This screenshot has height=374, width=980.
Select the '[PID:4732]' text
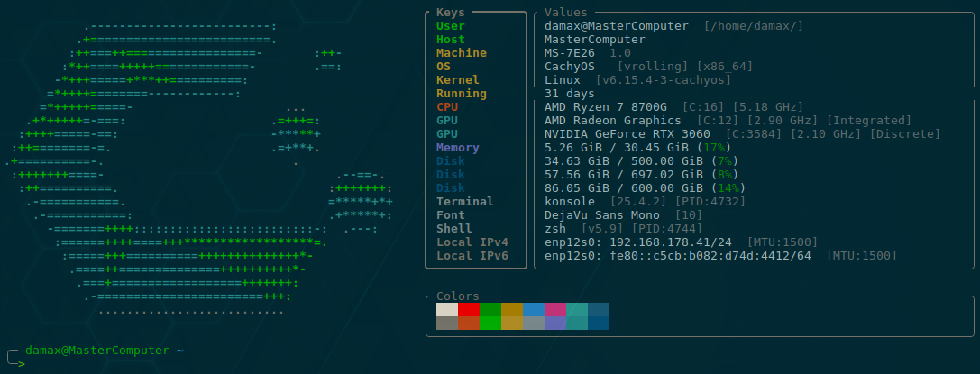click(710, 202)
